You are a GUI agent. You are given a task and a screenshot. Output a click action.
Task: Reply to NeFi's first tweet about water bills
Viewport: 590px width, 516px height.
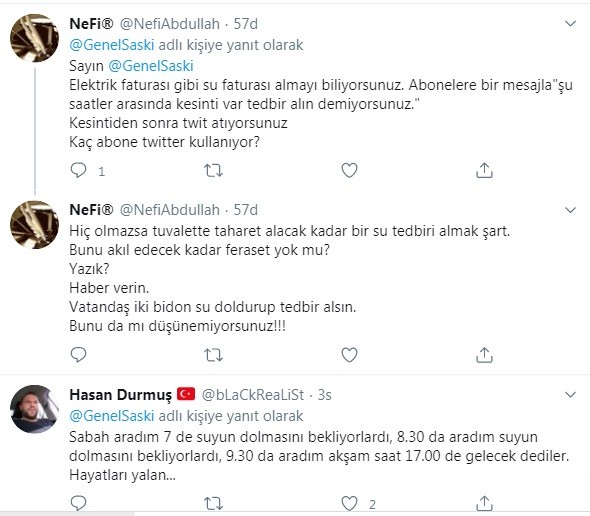78,170
